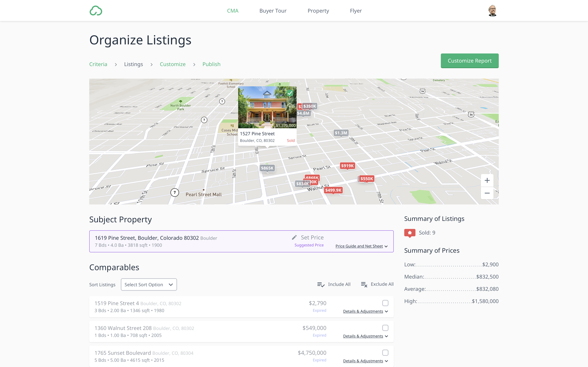This screenshot has width=588, height=367.
Task: Expand Details & Adjustments for 1519 Pine Street
Action: point(365,311)
